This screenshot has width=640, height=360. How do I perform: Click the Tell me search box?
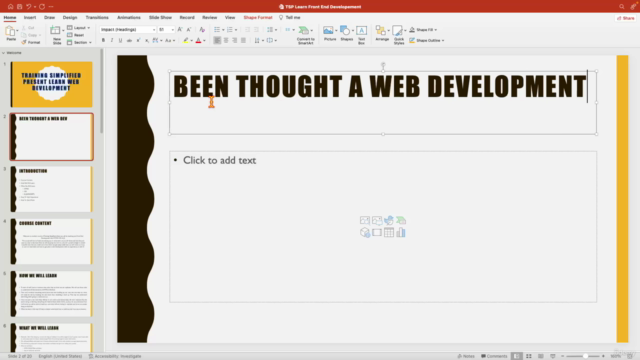[290, 18]
